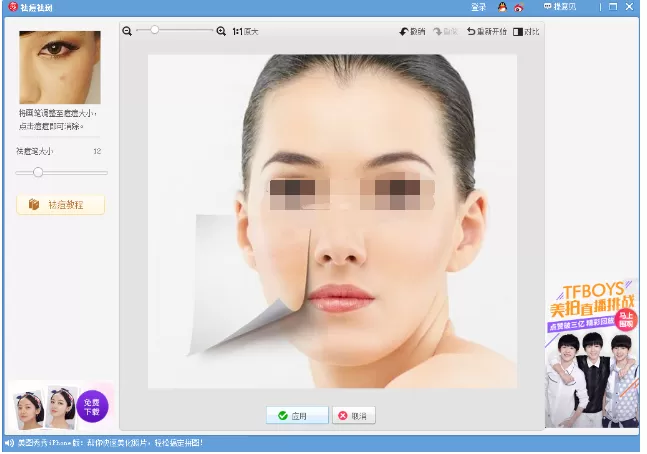Click the brush size value 12

pos(97,151)
